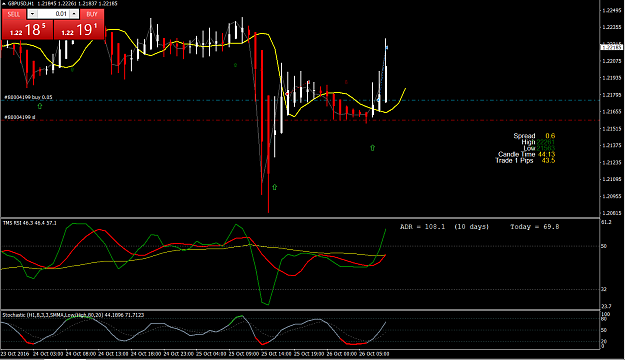625x360 pixels.
Task: Click the 'ADR = 108.1 (10 days)' text
Action: [x=444, y=227]
